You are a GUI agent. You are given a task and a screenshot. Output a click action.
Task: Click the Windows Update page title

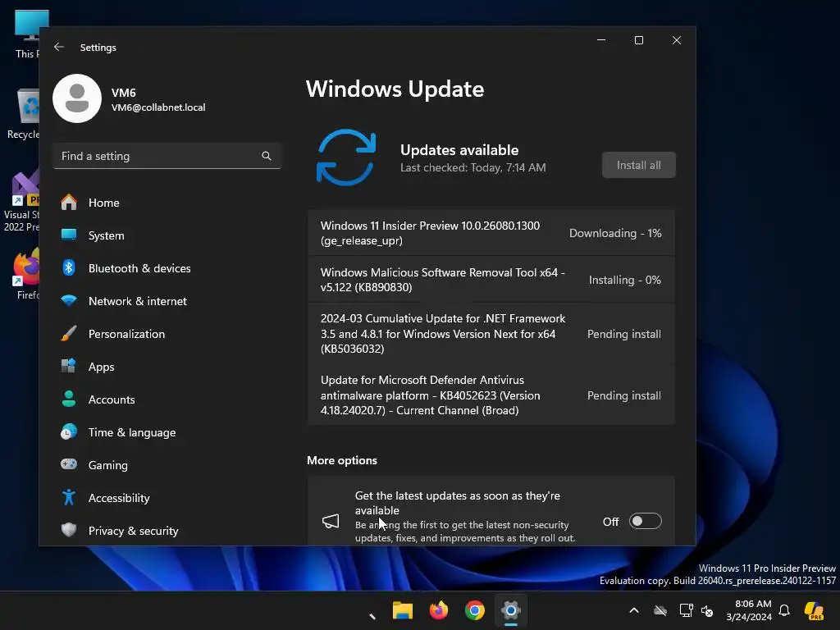click(x=395, y=89)
